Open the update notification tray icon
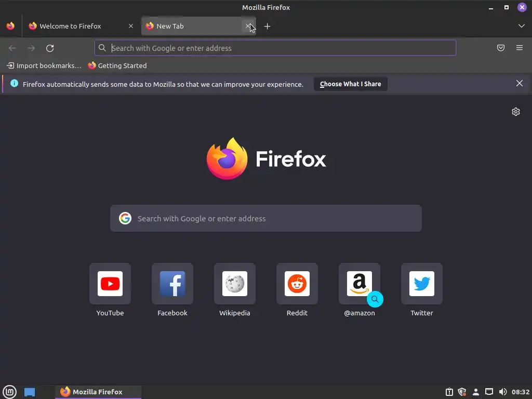The height and width of the screenshot is (399, 532). pos(449,392)
